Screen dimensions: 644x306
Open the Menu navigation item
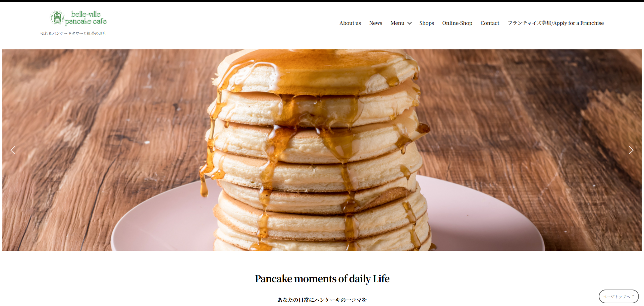[x=397, y=23]
